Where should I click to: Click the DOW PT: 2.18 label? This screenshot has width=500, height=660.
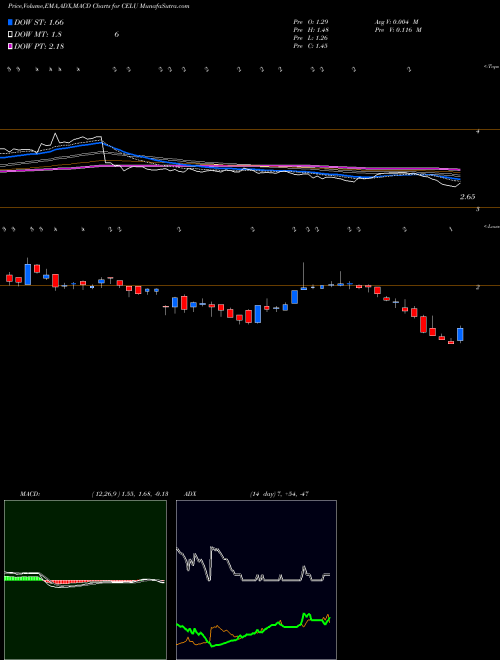pos(39,46)
